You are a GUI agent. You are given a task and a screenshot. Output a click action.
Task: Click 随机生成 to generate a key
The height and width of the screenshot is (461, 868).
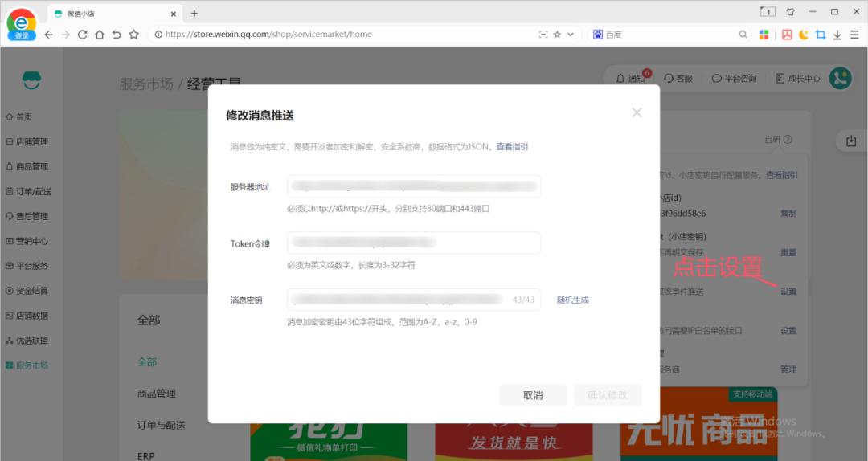pyautogui.click(x=573, y=300)
